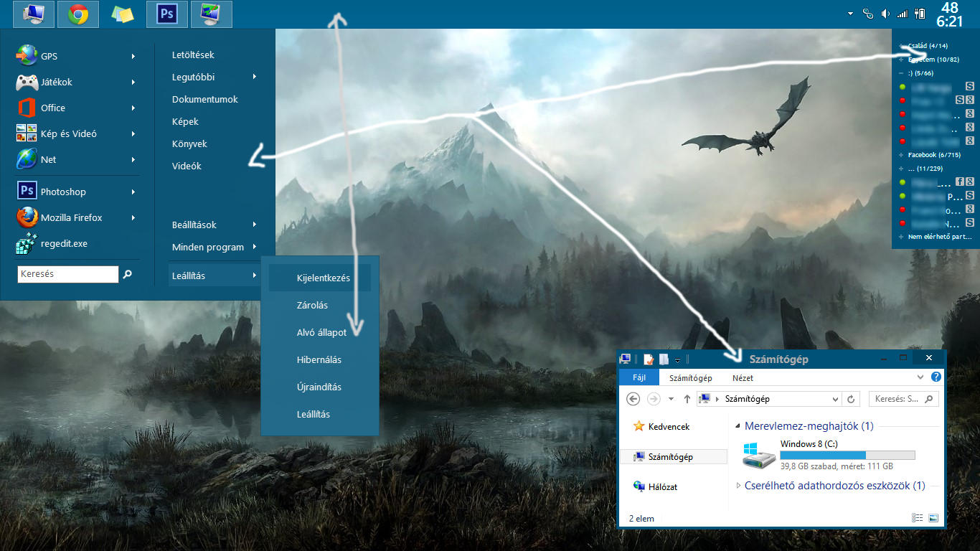Open Explorer help question mark icon

click(x=936, y=377)
